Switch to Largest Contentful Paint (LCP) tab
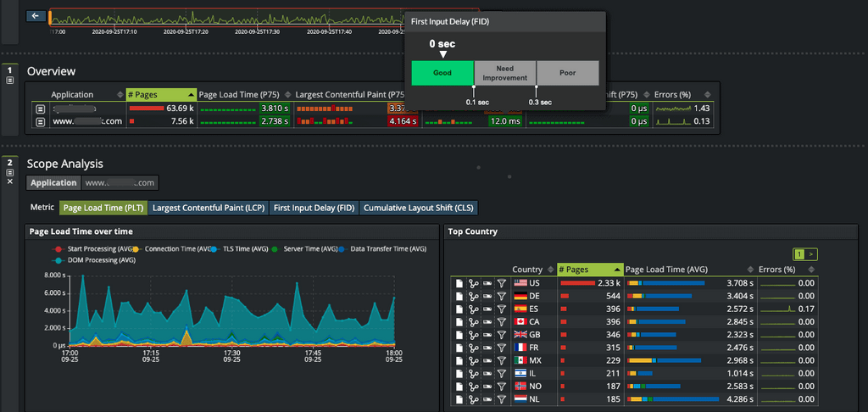 (x=209, y=209)
